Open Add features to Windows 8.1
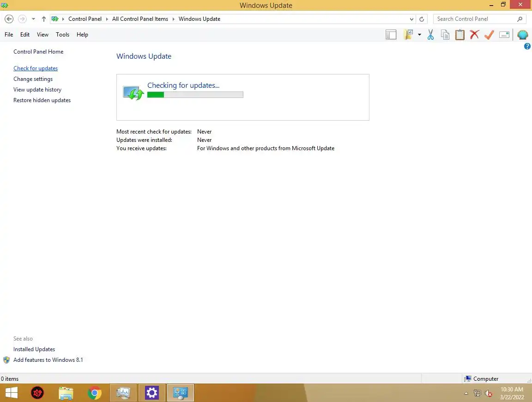532x402 pixels. pyautogui.click(x=48, y=360)
